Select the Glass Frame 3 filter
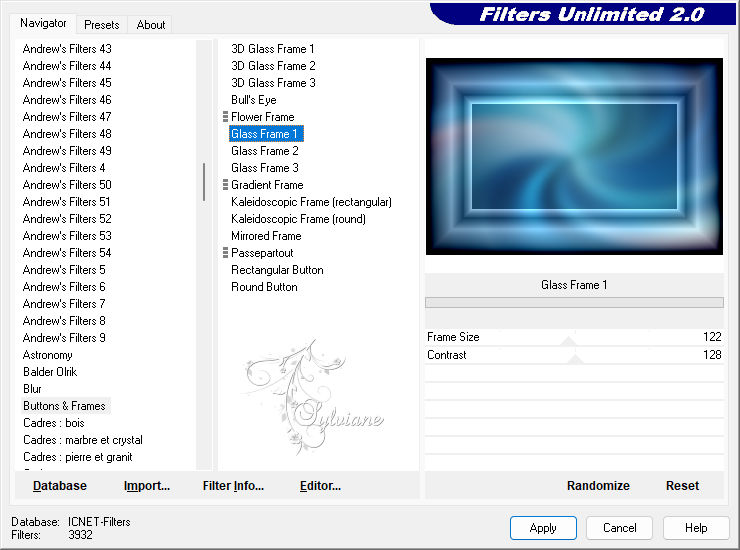 [264, 168]
